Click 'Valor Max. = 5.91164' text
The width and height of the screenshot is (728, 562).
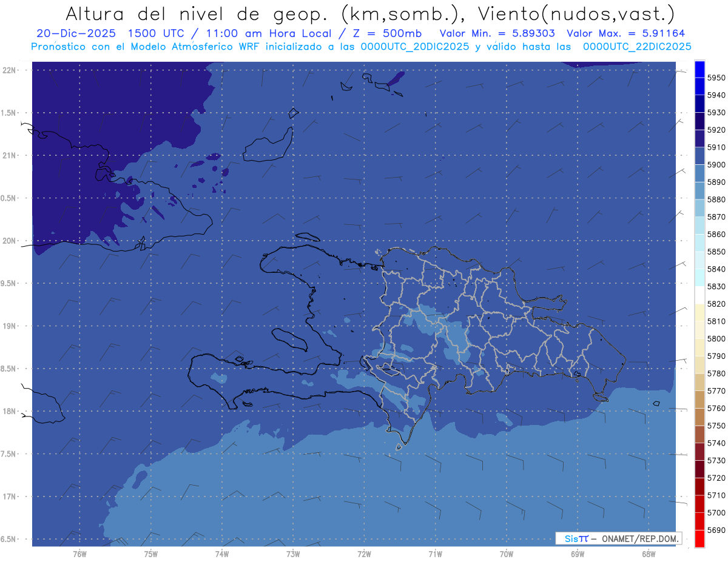(626, 33)
